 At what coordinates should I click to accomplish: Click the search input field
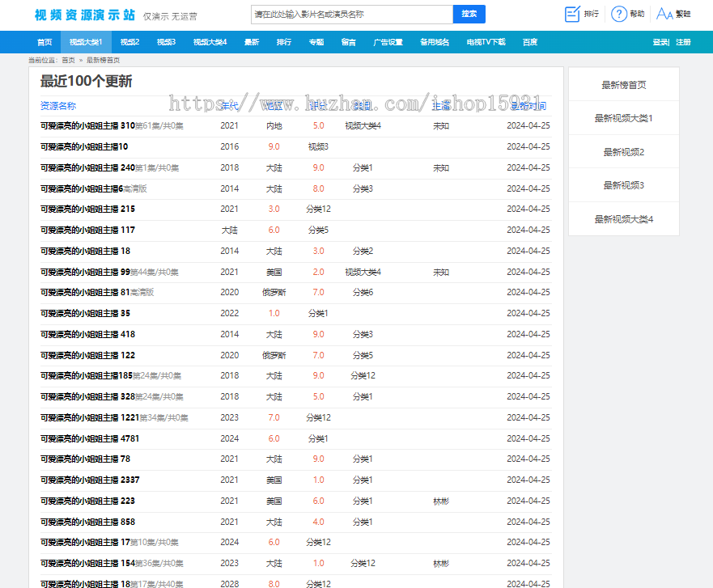coord(351,15)
